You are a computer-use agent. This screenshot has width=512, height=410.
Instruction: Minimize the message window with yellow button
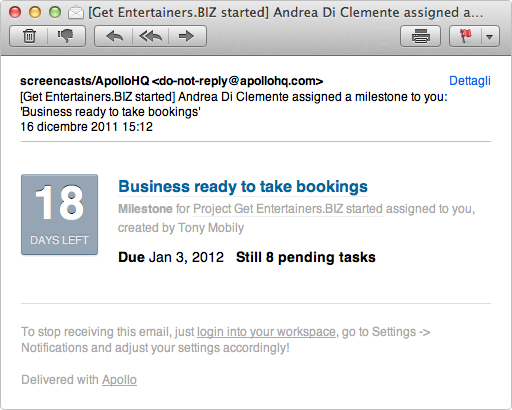tap(35, 12)
